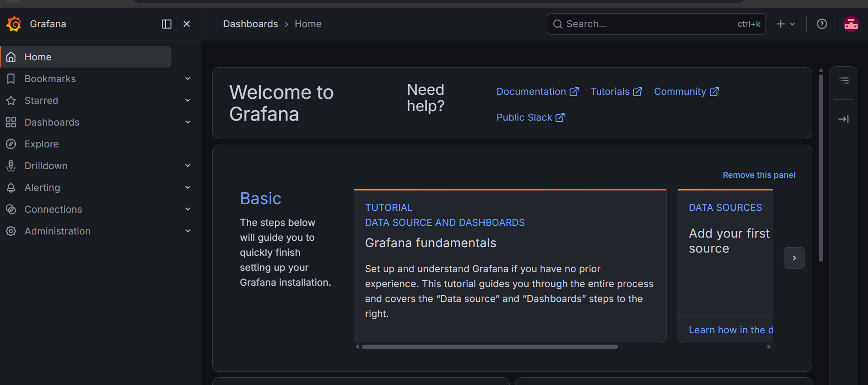The width and height of the screenshot is (868, 385).
Task: Open the Public Slack link
Action: (x=531, y=117)
